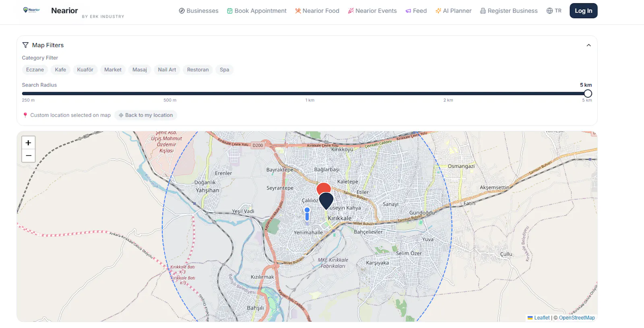This screenshot has width=644, height=328.
Task: Open Nearior Food section
Action: click(x=317, y=11)
